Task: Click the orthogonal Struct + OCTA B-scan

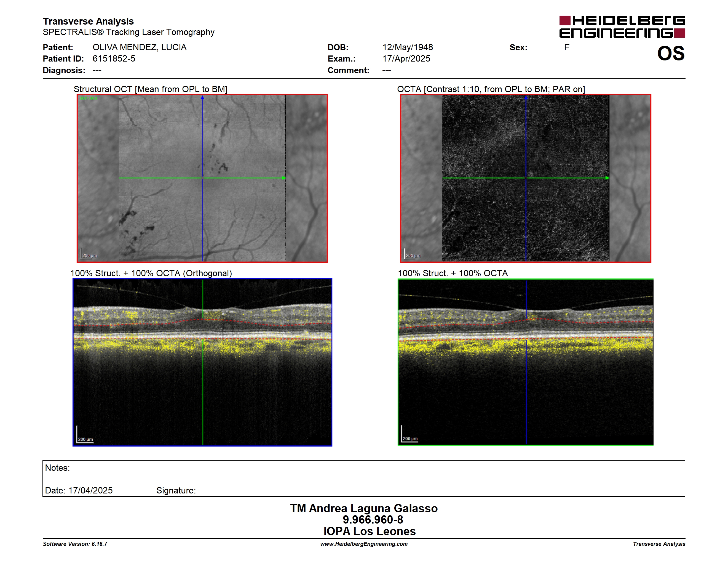Action: click(202, 362)
